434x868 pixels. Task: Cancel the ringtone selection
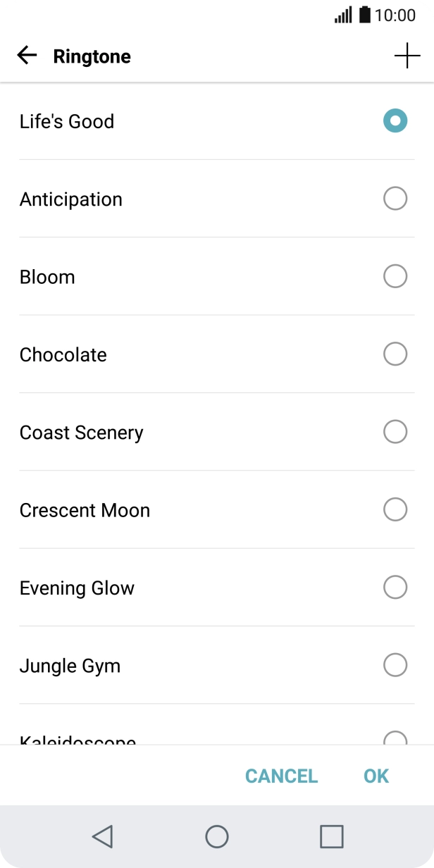[x=281, y=776]
